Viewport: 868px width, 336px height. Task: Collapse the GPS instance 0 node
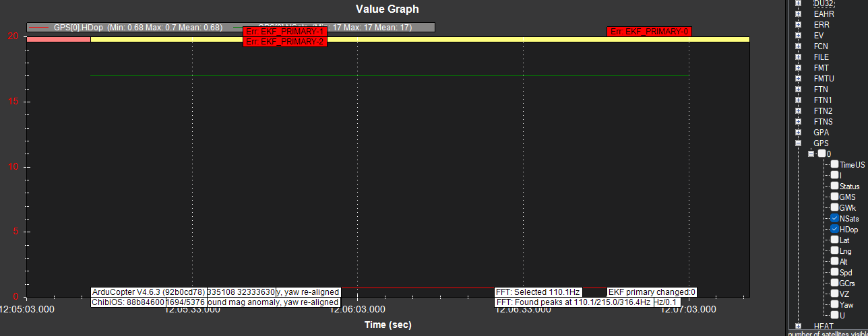(811, 154)
